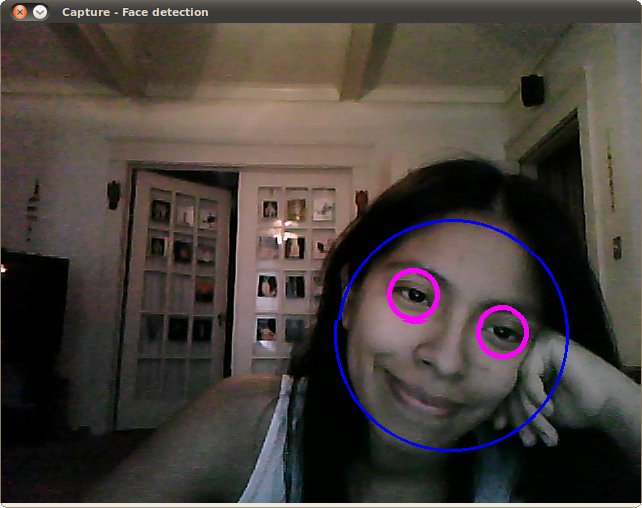Click the "Capture - Face detection" window title
The height and width of the screenshot is (508, 642).
135,12
